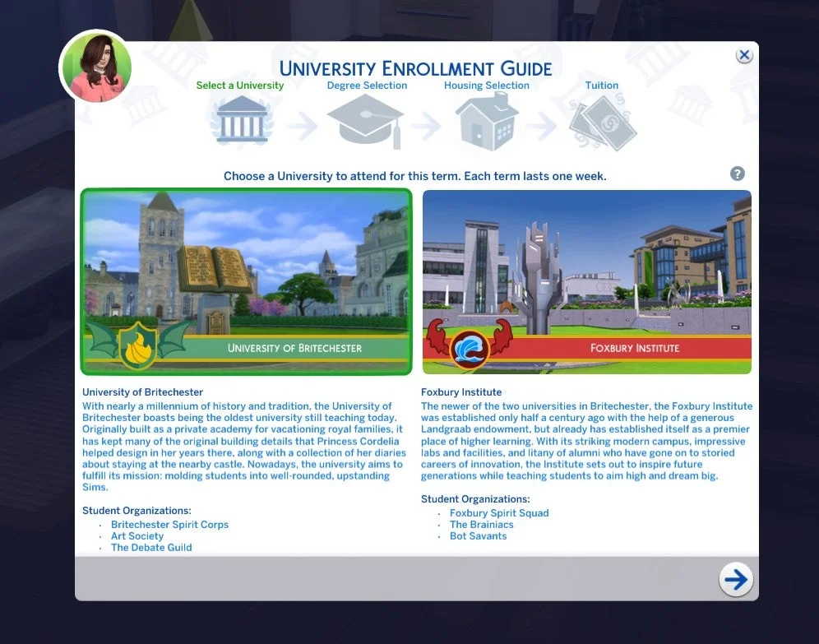Open the Housing Selection house icon

pyautogui.click(x=487, y=121)
